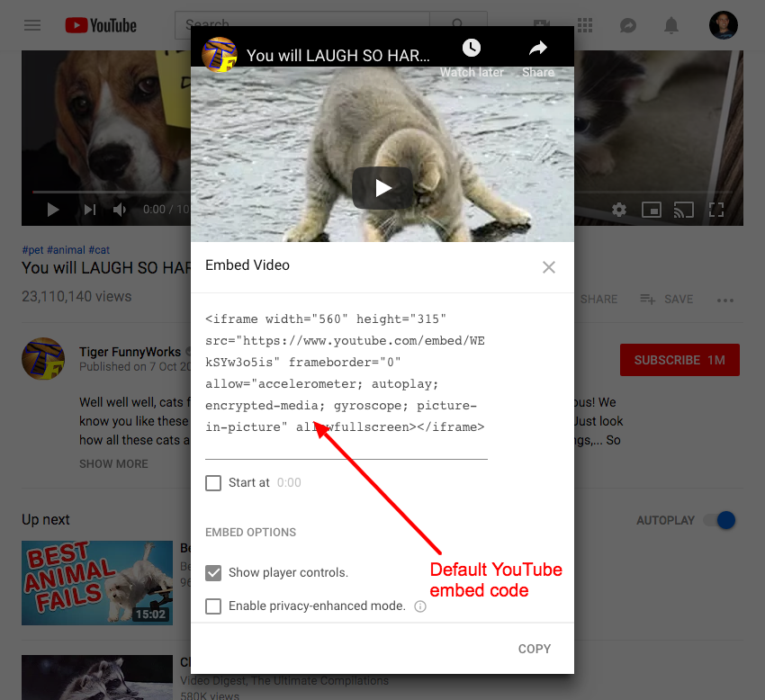
Task: Open Best Animal Fails thumbnail
Action: 97,583
